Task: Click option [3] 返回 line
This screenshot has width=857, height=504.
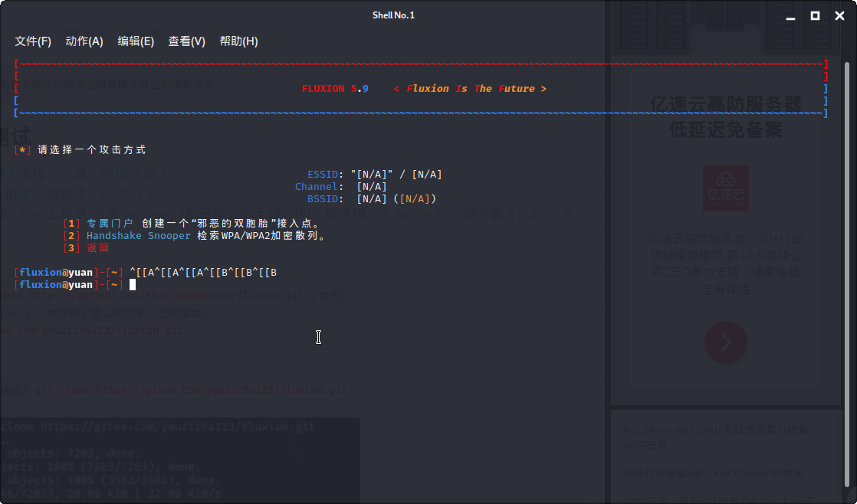Action: 86,248
